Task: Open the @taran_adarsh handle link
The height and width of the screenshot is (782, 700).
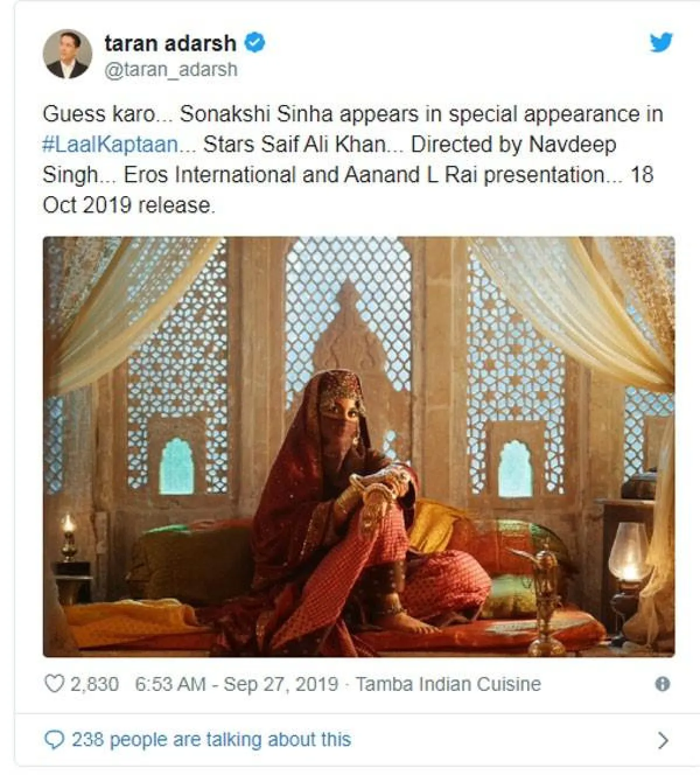Action: point(171,69)
